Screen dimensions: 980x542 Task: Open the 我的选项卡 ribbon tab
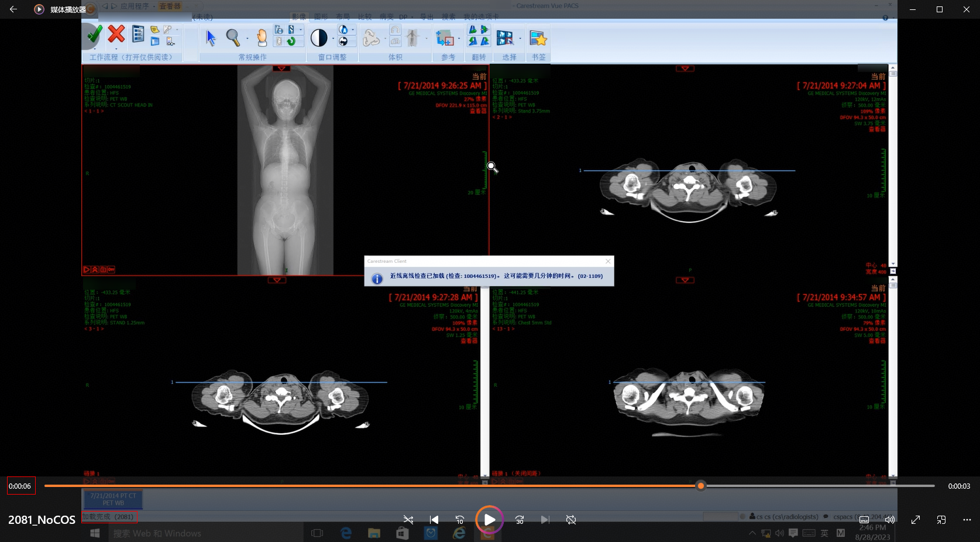[x=481, y=17]
